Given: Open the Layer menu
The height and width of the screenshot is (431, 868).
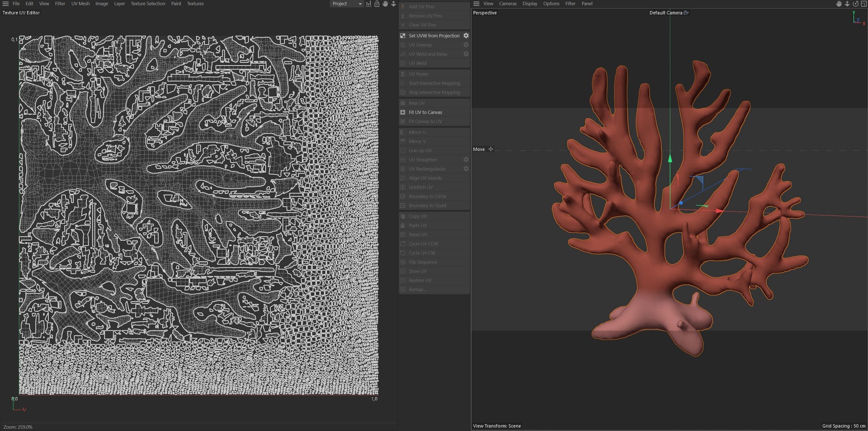Looking at the screenshot, I should 119,4.
